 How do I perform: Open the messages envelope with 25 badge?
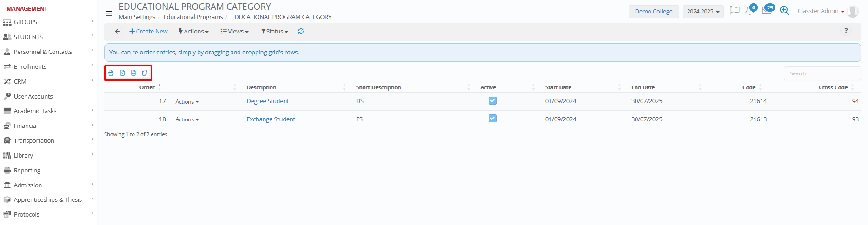[767, 11]
